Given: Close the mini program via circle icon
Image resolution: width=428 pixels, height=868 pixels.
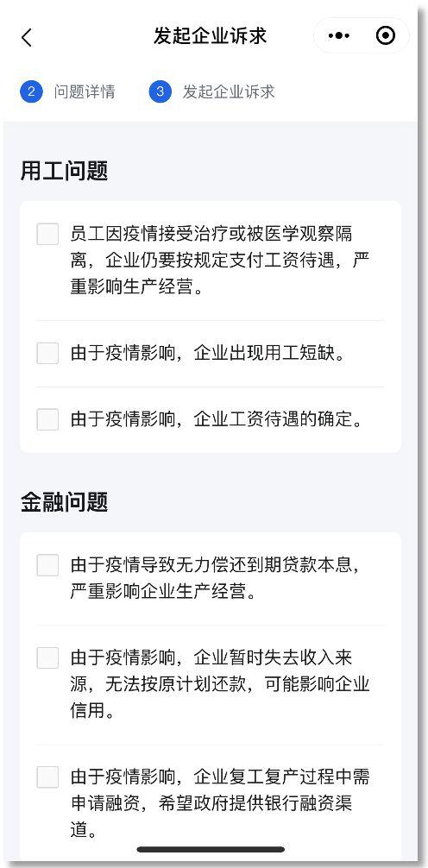Looking at the screenshot, I should (386, 36).
